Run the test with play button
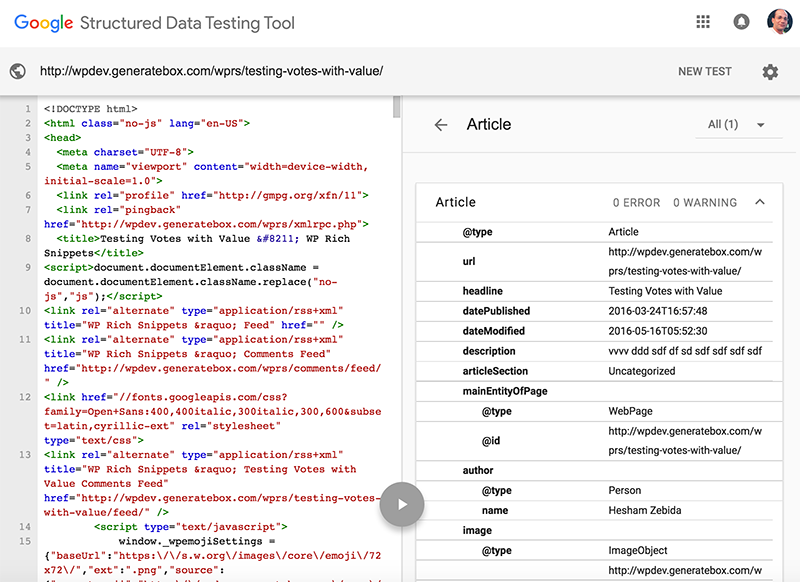 [x=401, y=504]
